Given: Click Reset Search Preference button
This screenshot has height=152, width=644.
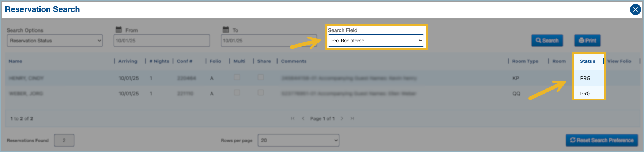Looking at the screenshot, I should tap(602, 140).
